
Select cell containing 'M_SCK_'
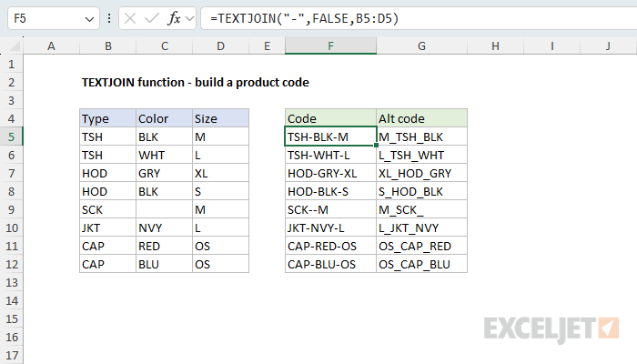click(x=421, y=209)
